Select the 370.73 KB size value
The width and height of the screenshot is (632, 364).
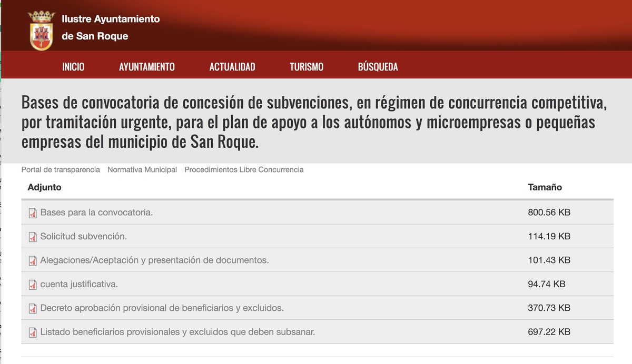point(549,308)
